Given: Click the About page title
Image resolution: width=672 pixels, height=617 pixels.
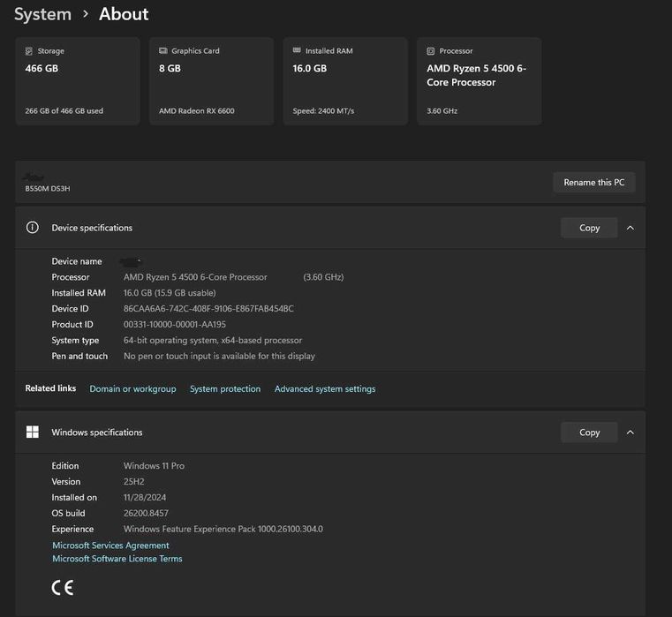Looking at the screenshot, I should click(x=124, y=14).
